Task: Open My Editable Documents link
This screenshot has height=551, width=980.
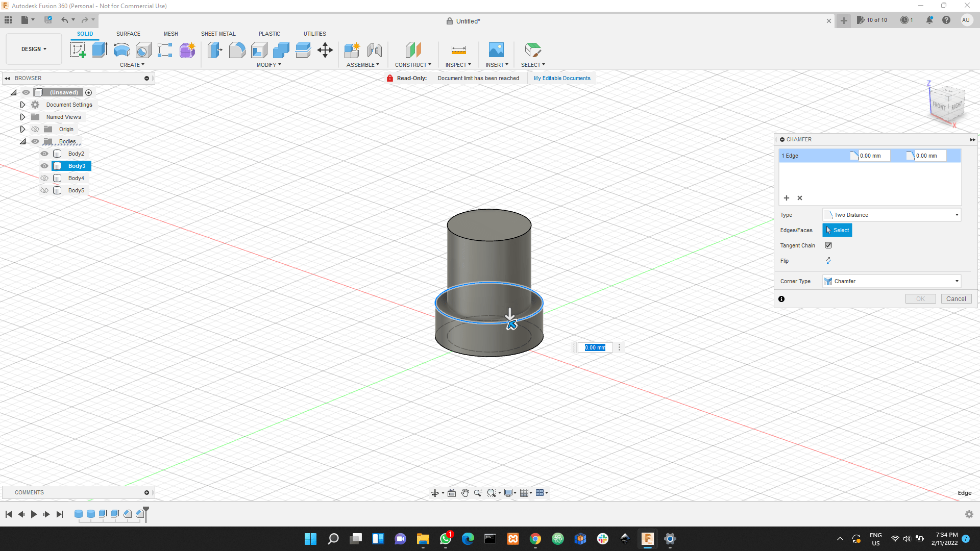Action: [x=561, y=78]
